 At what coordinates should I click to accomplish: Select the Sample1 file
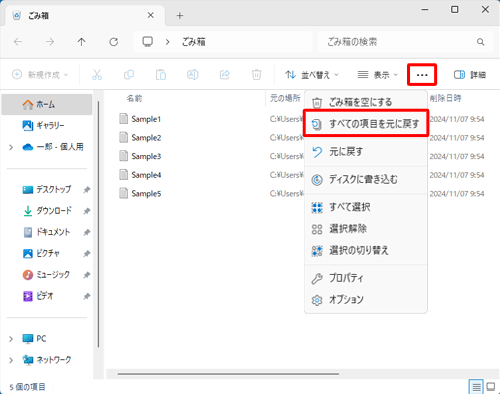[x=140, y=119]
